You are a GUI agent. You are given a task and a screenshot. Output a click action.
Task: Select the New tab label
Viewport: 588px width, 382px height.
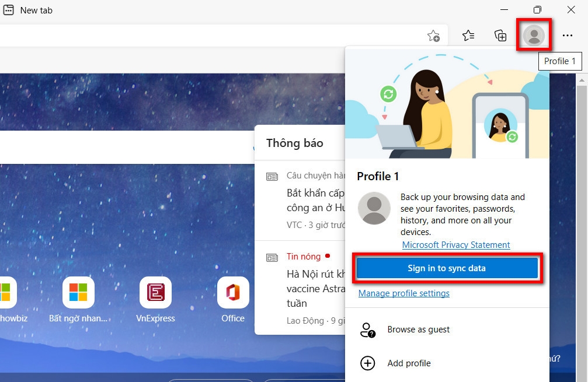tap(36, 10)
